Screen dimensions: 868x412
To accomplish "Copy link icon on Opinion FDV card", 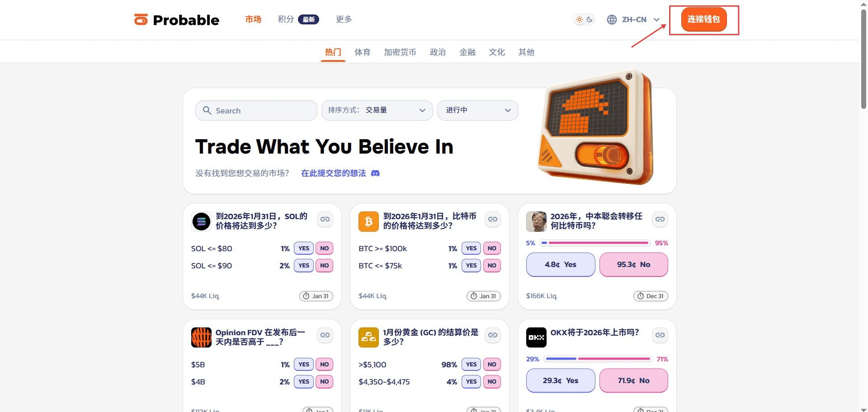I will point(325,335).
